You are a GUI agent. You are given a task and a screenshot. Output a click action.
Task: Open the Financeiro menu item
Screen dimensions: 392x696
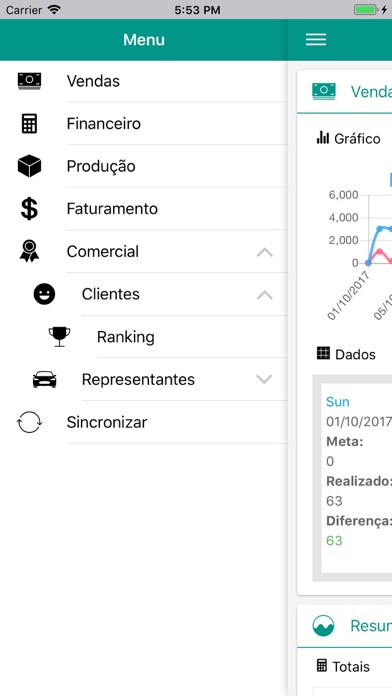(x=144, y=123)
